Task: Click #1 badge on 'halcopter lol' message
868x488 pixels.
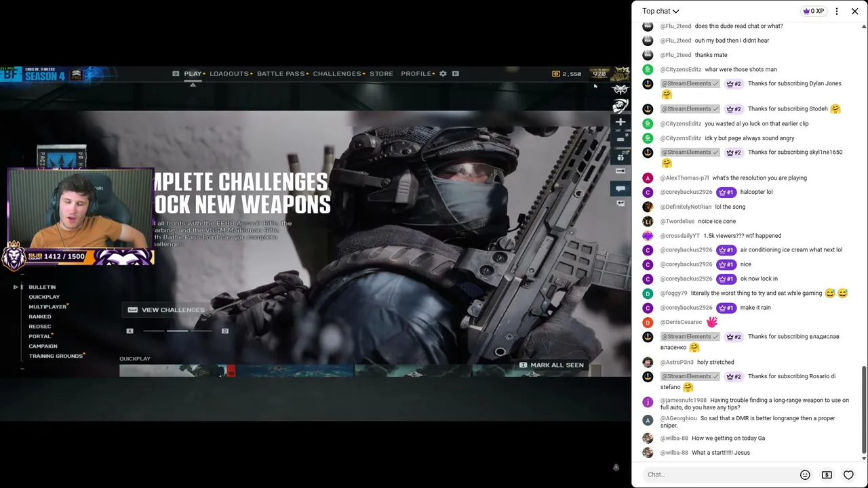Action: pyautogui.click(x=726, y=192)
